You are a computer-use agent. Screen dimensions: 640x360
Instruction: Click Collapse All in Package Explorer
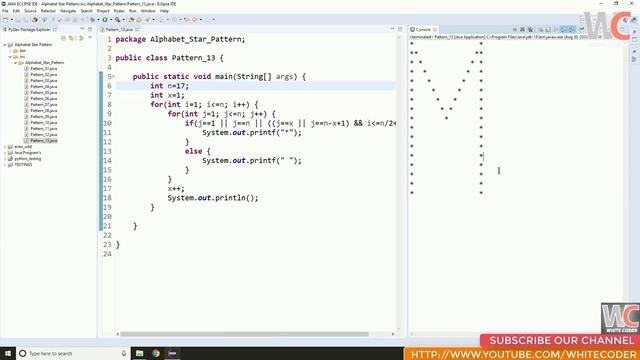(x=64, y=38)
